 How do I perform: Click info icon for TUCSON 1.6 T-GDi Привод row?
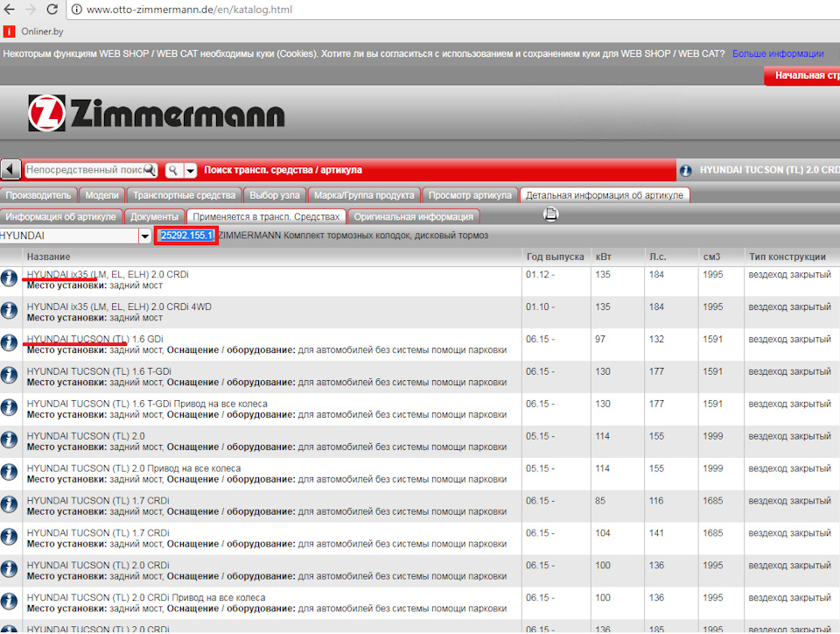tap(9, 407)
